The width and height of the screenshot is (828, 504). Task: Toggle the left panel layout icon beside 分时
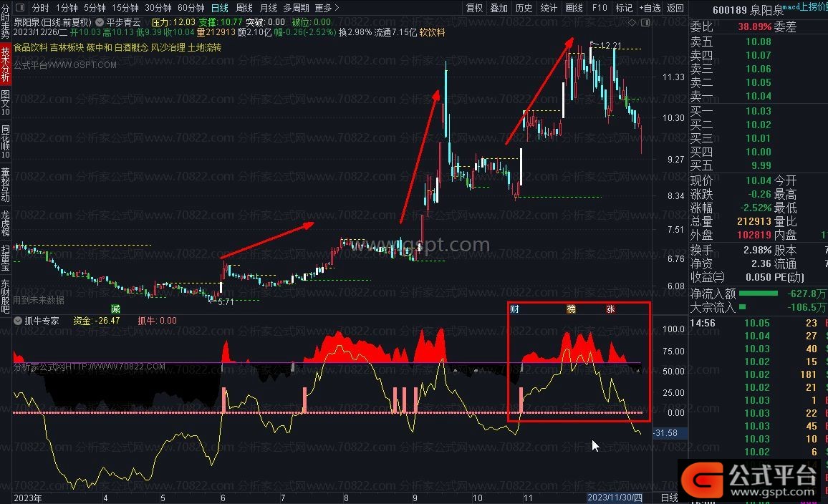pos(20,8)
